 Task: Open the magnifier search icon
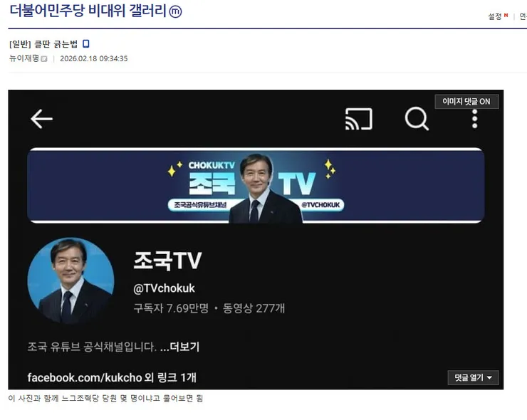[417, 119]
